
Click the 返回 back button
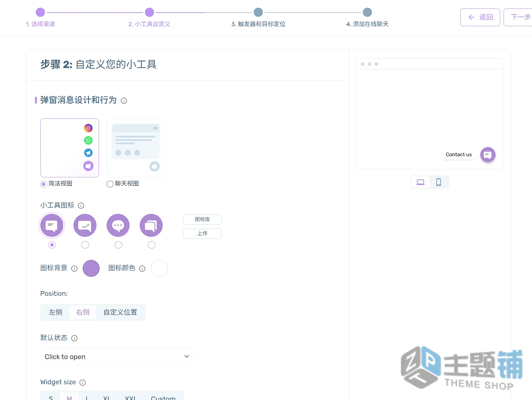(480, 17)
